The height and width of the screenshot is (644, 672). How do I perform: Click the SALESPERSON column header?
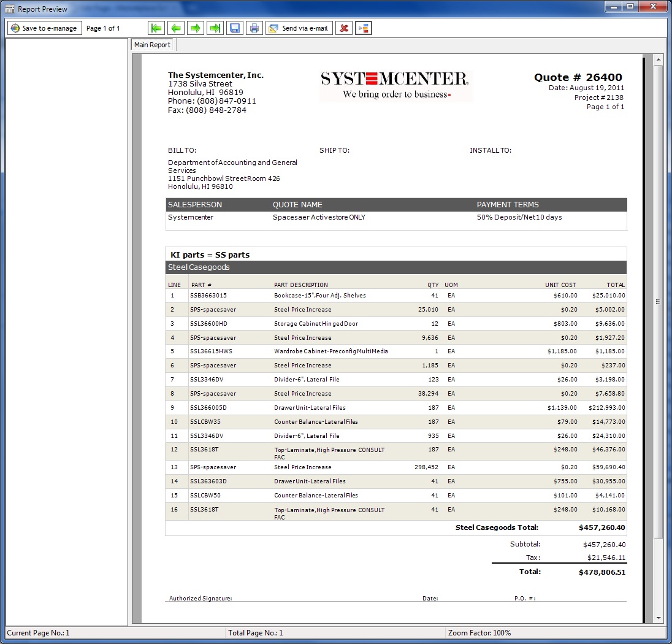click(x=195, y=205)
